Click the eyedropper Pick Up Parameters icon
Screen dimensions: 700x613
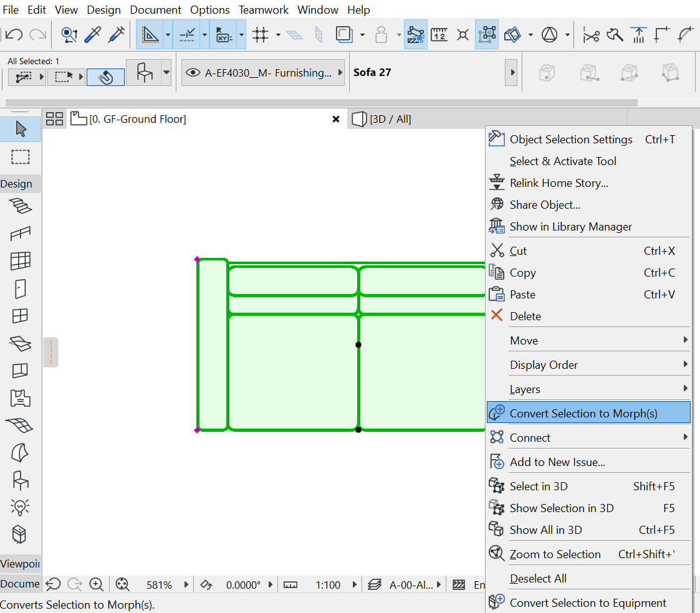tap(93, 35)
